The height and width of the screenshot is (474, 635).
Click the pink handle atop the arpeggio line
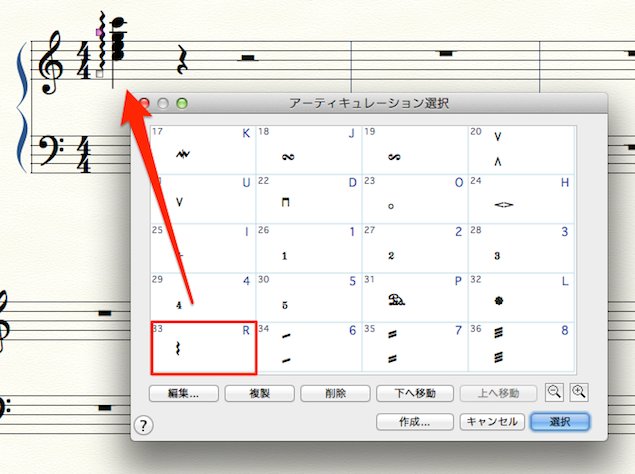(x=99, y=32)
